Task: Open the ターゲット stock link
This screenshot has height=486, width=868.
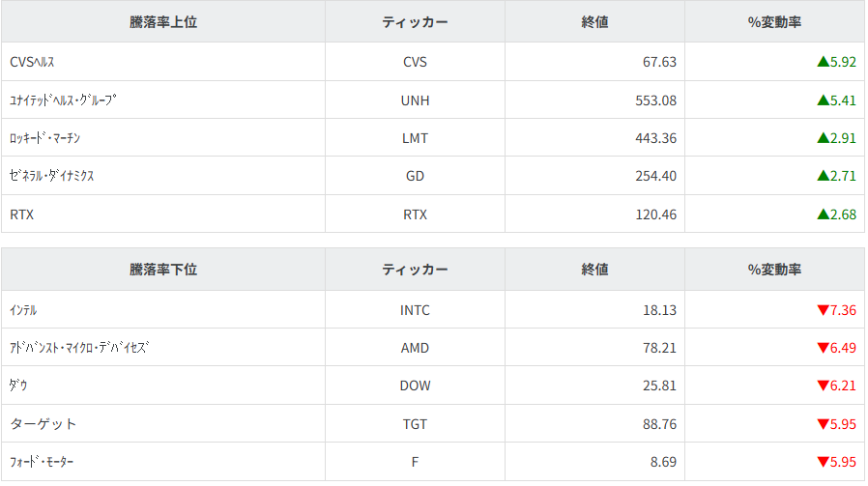Action: click(x=43, y=424)
